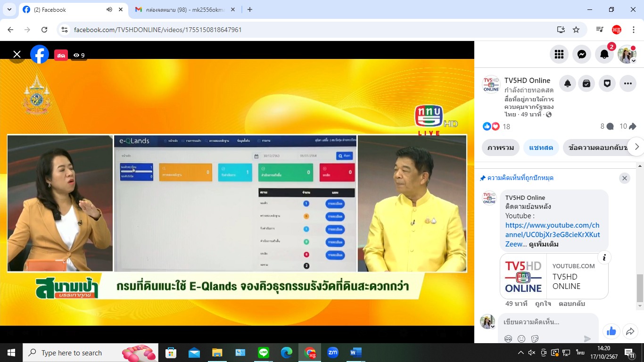Image resolution: width=644 pixels, height=362 pixels.
Task: Open the Facebook home logo
Action: (x=40, y=55)
